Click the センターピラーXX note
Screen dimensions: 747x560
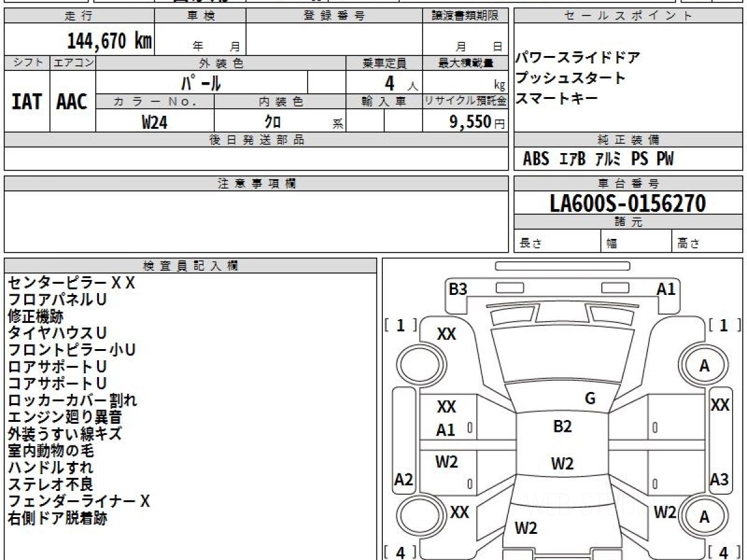(x=72, y=283)
